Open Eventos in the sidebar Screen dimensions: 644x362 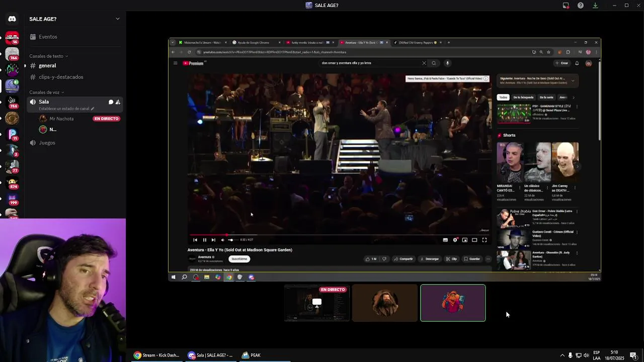[75, 37]
